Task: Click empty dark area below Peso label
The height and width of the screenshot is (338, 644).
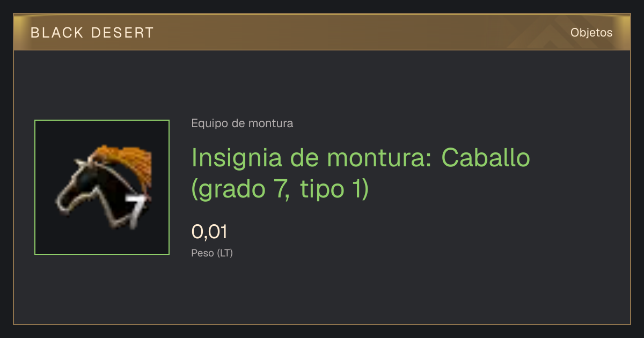Action: click(322, 292)
